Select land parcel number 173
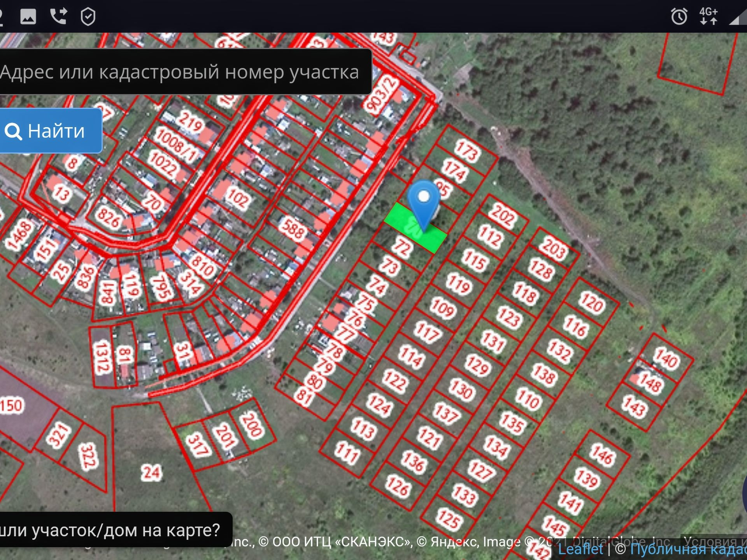This screenshot has width=747, height=560. point(467,151)
